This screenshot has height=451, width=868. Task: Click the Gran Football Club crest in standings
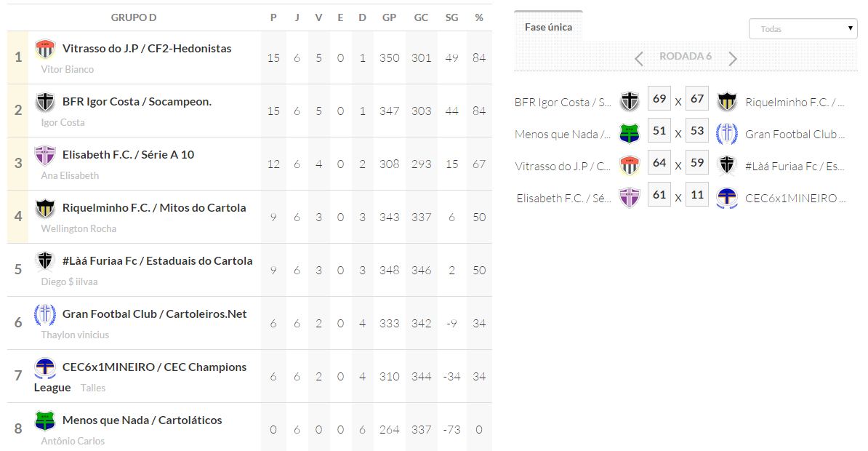[45, 315]
